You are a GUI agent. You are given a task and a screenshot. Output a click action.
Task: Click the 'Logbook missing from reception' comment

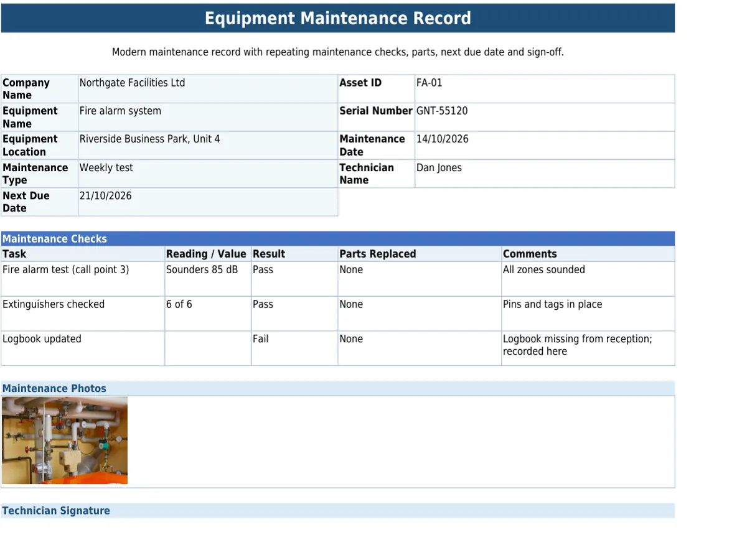(588, 348)
